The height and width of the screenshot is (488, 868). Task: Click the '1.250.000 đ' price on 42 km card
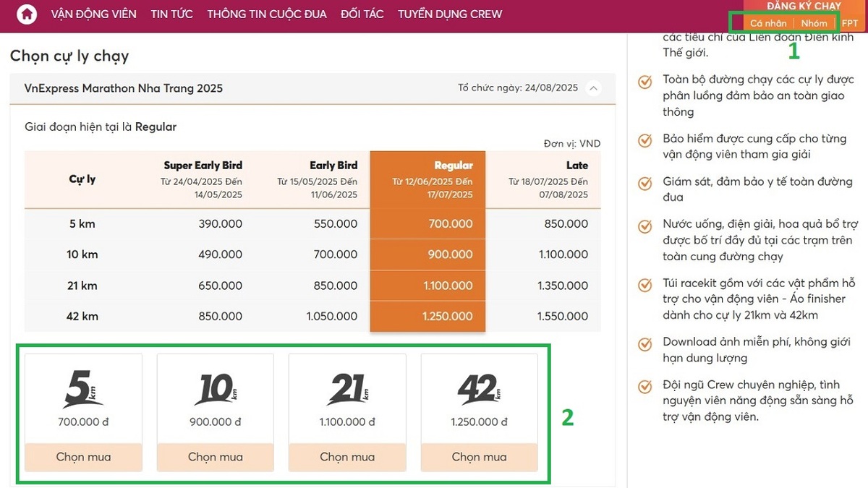[479, 422]
